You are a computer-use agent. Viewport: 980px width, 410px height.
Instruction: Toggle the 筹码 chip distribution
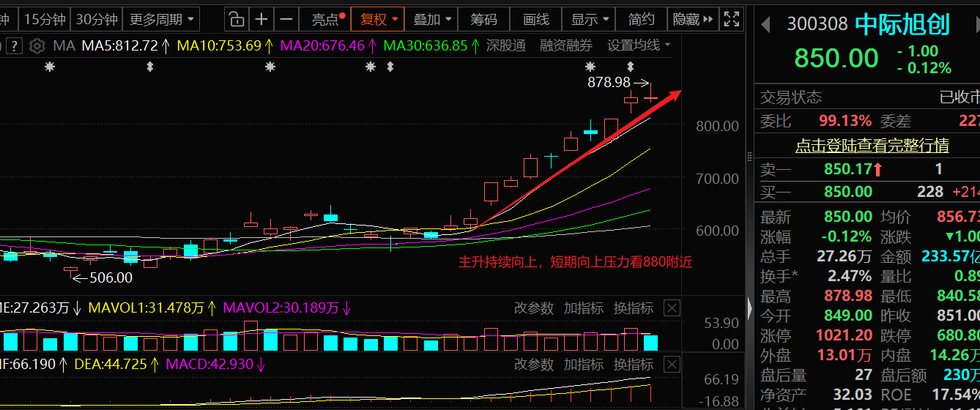click(483, 19)
